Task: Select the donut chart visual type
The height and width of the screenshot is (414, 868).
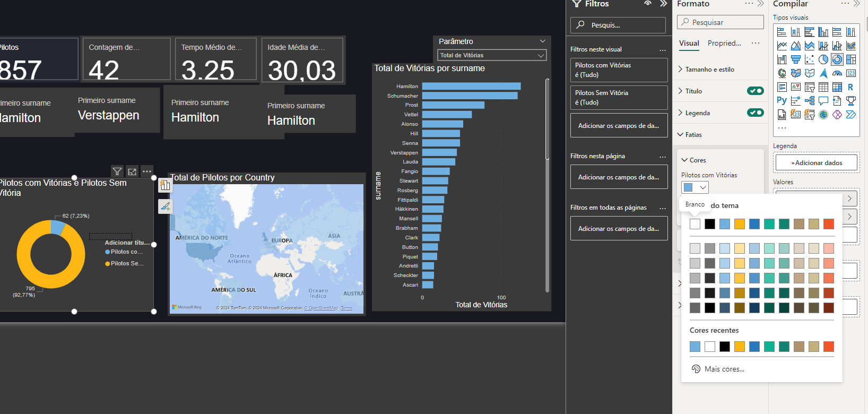Action: 837,59
